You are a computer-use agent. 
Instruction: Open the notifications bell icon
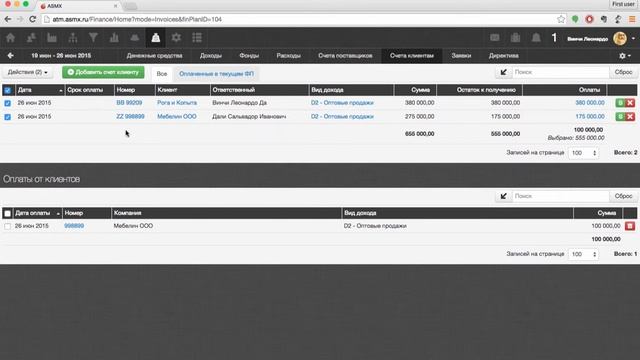(536, 38)
